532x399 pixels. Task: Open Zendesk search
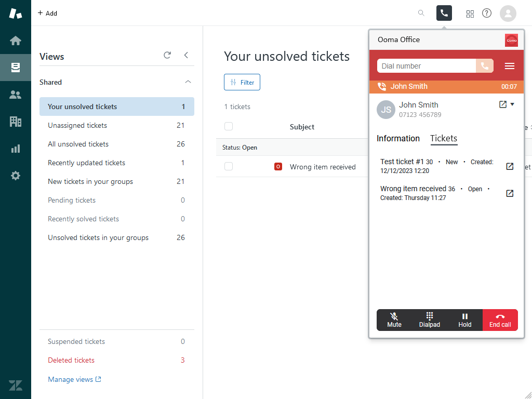421,13
